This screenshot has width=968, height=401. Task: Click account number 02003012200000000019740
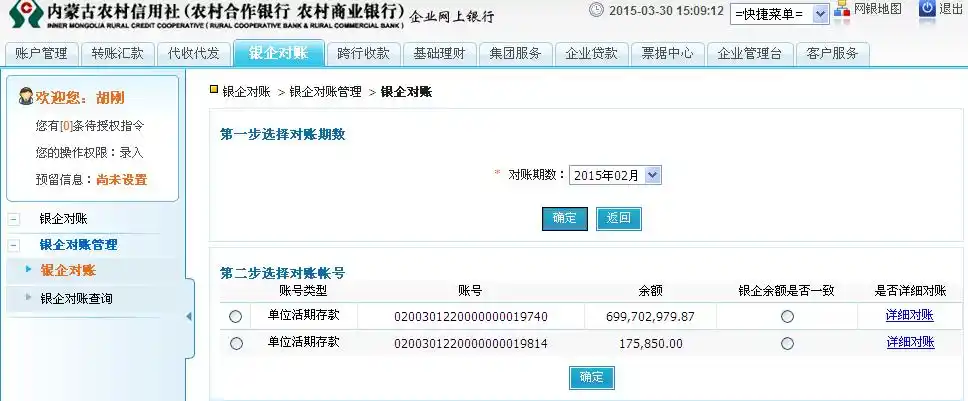[x=471, y=317]
